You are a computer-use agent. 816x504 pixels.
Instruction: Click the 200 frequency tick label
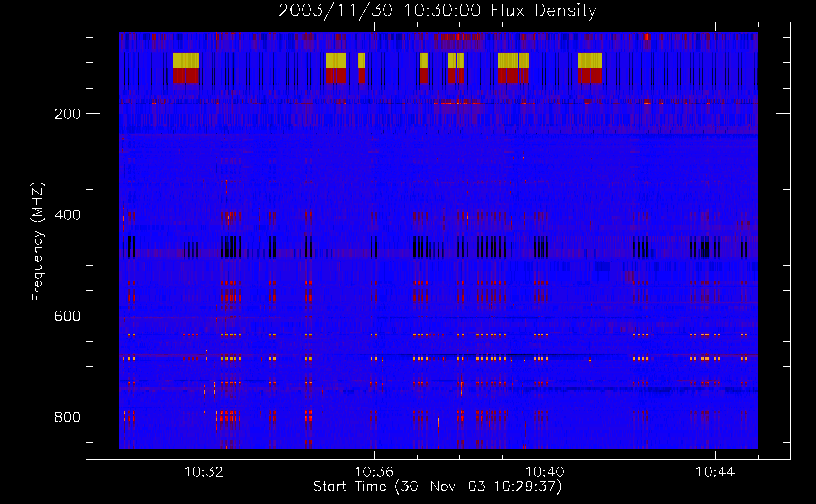(68, 114)
